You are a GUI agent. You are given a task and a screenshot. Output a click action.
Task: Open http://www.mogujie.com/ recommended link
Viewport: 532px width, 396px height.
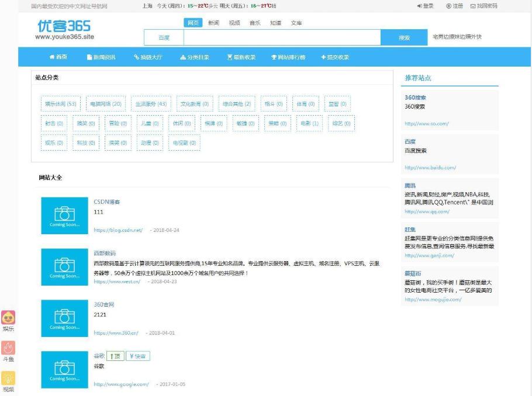point(433,300)
